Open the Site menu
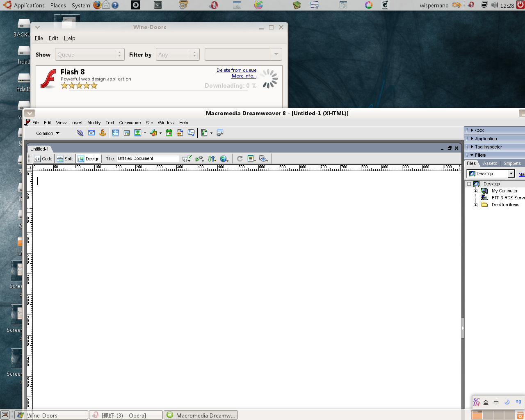 tap(149, 123)
